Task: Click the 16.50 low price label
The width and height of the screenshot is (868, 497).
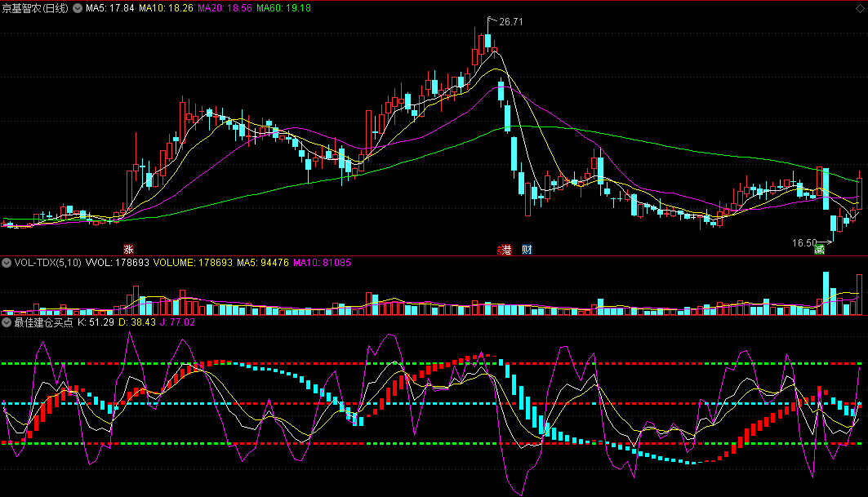Action: click(804, 243)
